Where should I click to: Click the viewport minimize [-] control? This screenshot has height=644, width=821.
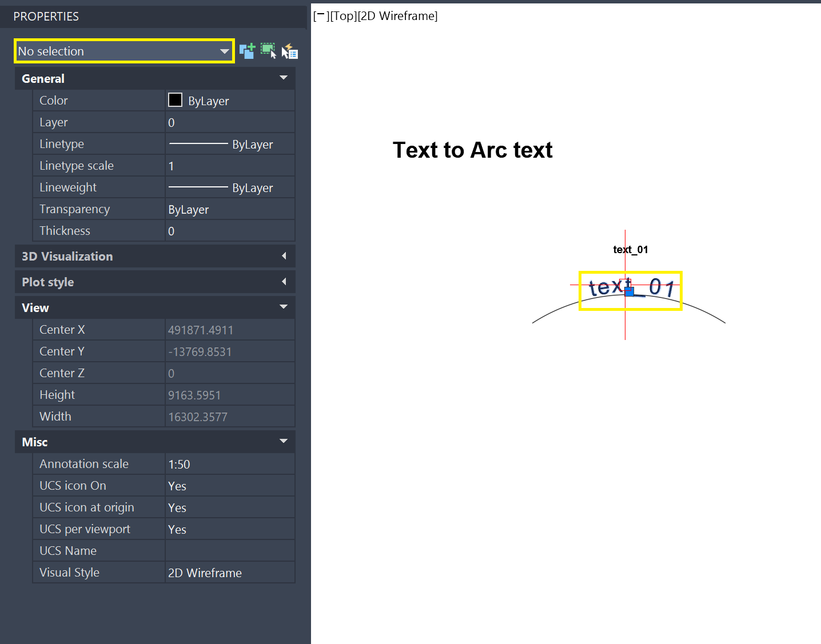[321, 16]
